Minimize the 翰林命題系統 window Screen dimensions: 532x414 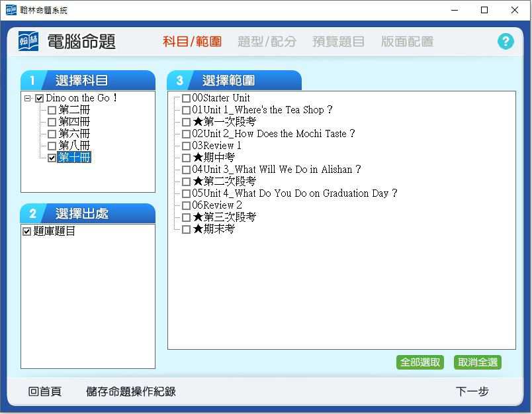click(x=455, y=10)
